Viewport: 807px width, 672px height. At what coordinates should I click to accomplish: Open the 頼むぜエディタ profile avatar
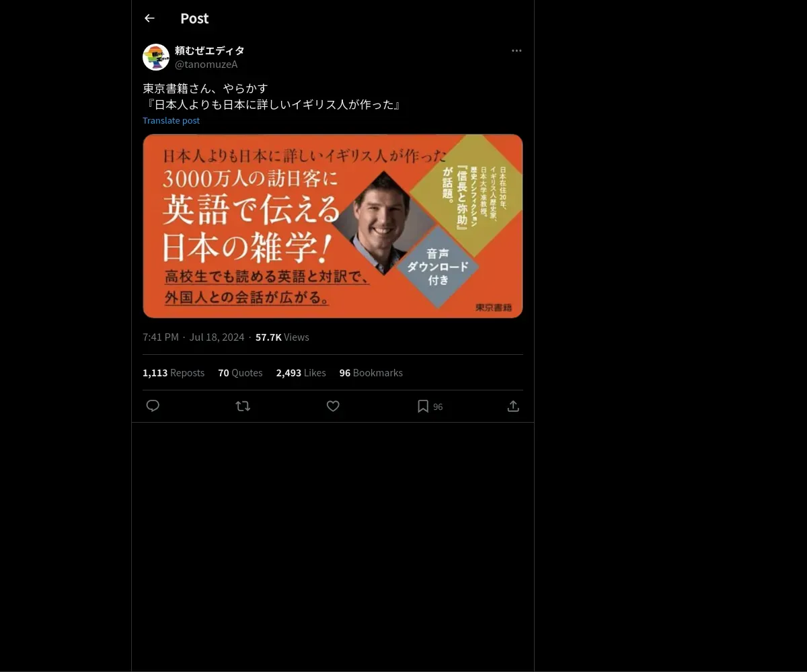(156, 57)
